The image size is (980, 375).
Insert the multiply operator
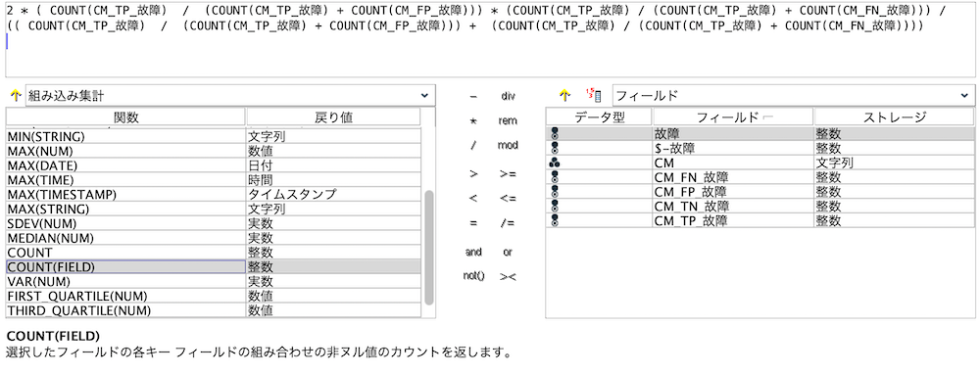[473, 121]
